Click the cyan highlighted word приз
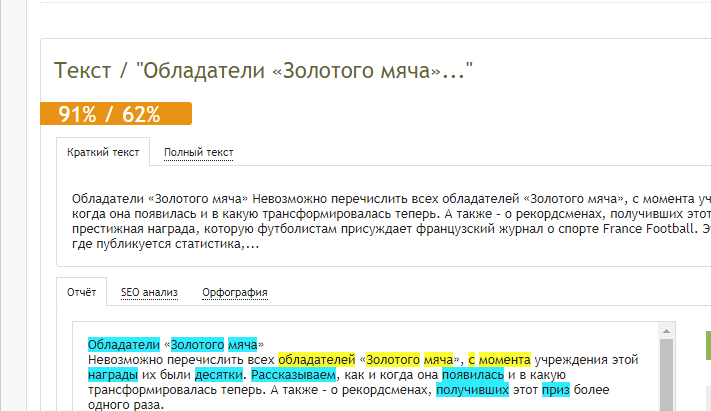 pyautogui.click(x=555, y=391)
